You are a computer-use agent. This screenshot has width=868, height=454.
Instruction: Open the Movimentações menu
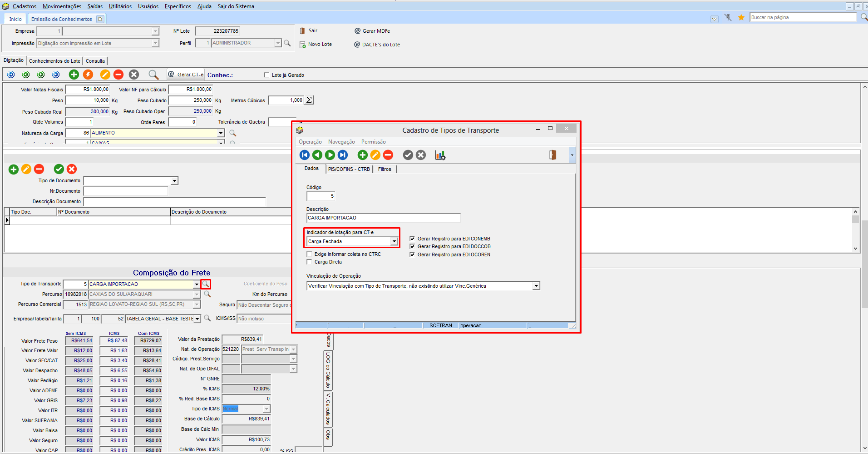click(x=62, y=6)
